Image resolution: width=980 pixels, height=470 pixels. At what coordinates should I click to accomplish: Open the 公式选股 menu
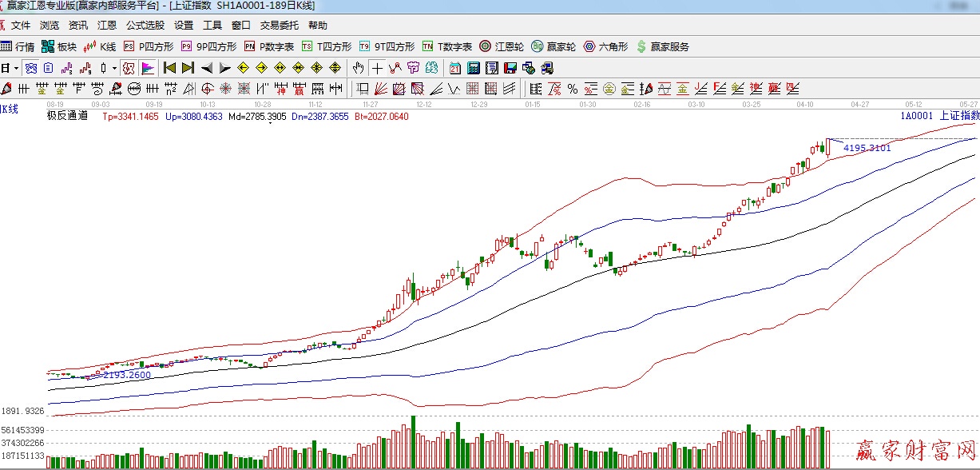[x=145, y=26]
